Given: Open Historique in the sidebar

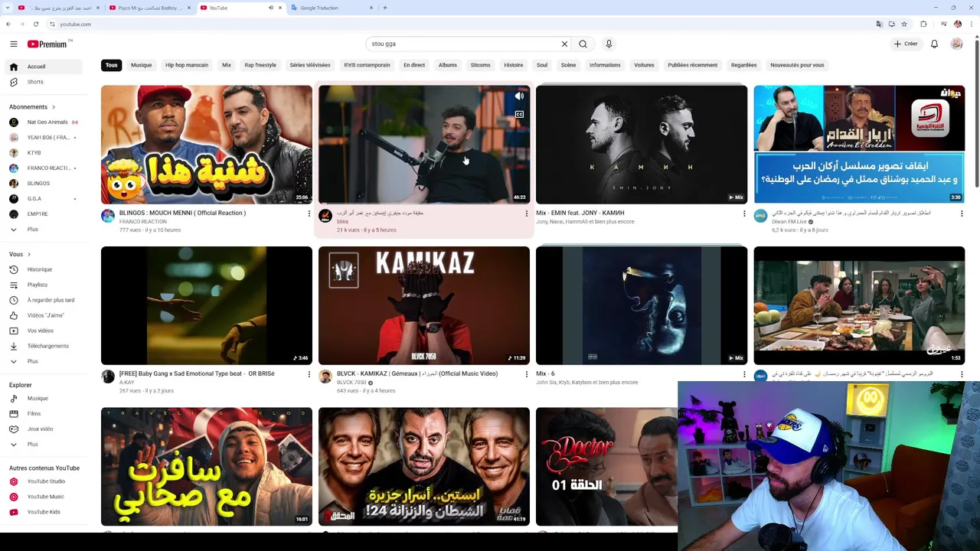Looking at the screenshot, I should (43, 269).
